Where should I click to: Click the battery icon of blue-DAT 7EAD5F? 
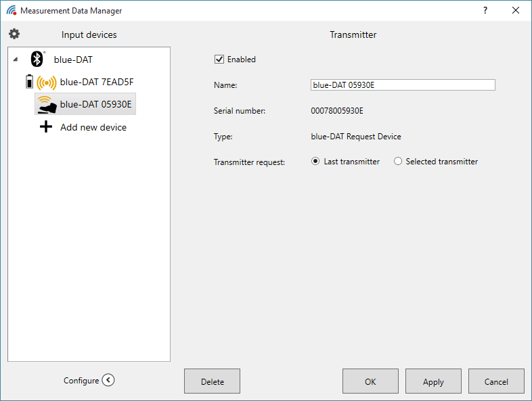coord(28,82)
